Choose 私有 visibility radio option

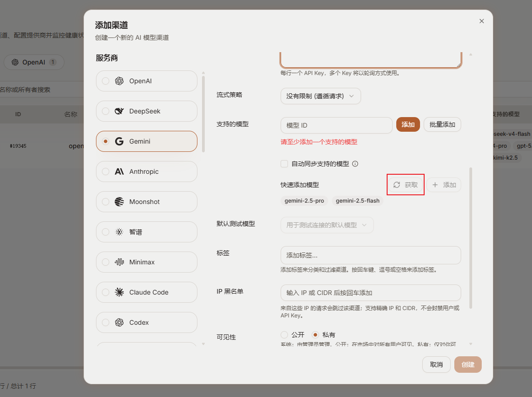click(315, 335)
